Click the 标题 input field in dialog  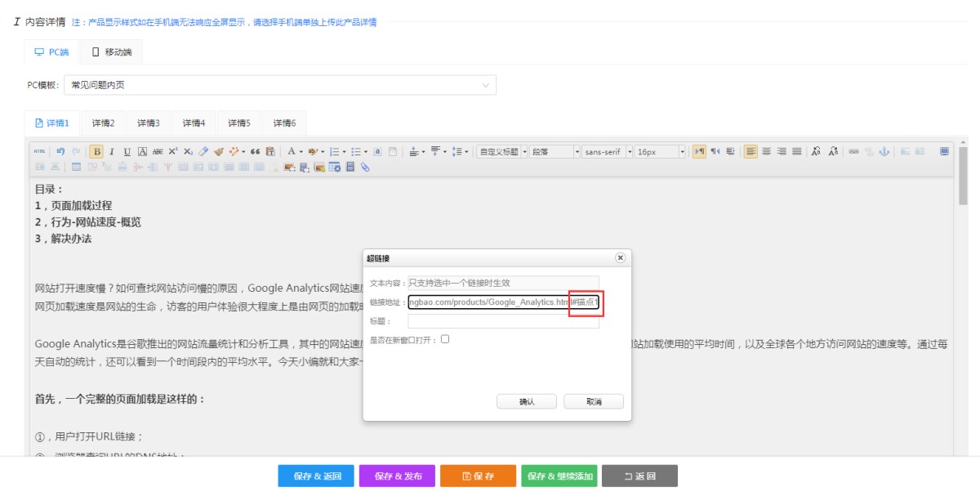tap(503, 322)
